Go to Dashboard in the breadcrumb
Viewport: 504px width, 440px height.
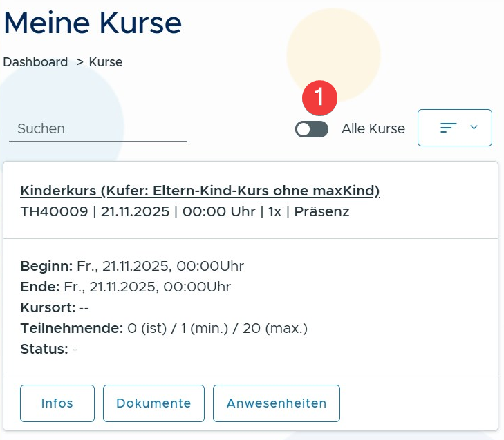pos(35,62)
